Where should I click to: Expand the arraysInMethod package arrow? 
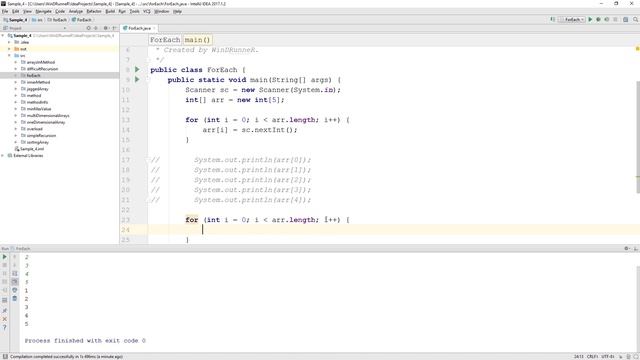pos(16,62)
